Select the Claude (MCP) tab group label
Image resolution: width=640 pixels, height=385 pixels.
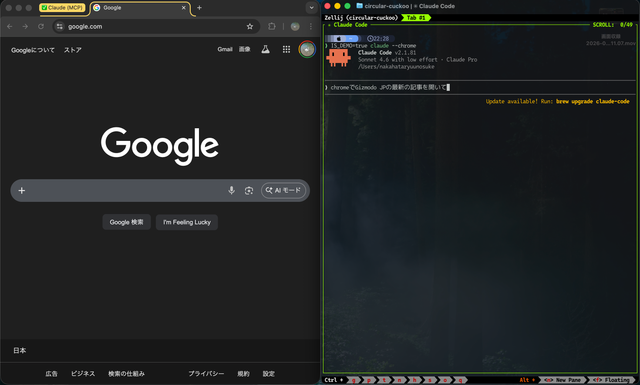tap(62, 8)
